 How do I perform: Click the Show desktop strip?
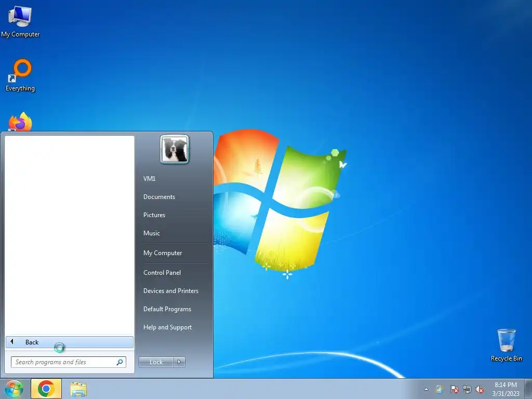pyautogui.click(x=528, y=389)
